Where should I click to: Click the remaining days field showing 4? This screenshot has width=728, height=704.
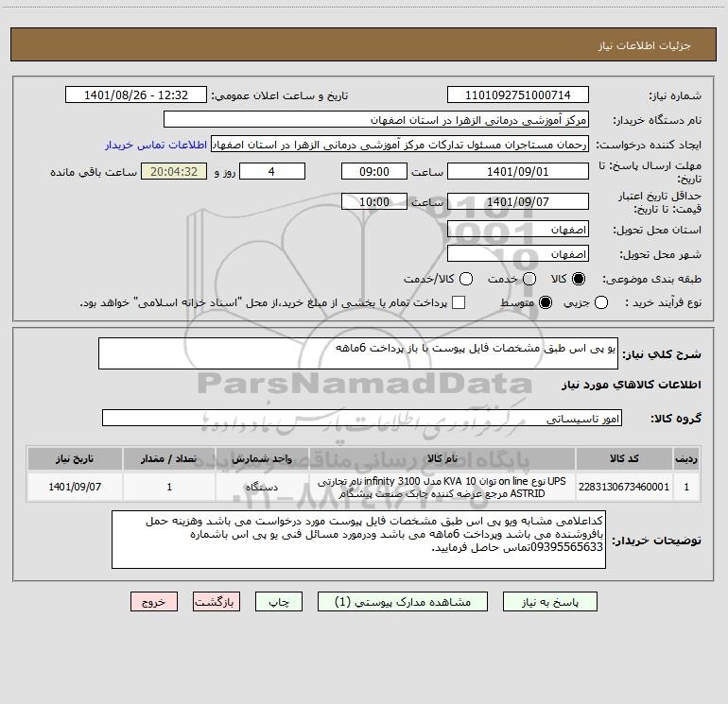[272, 171]
